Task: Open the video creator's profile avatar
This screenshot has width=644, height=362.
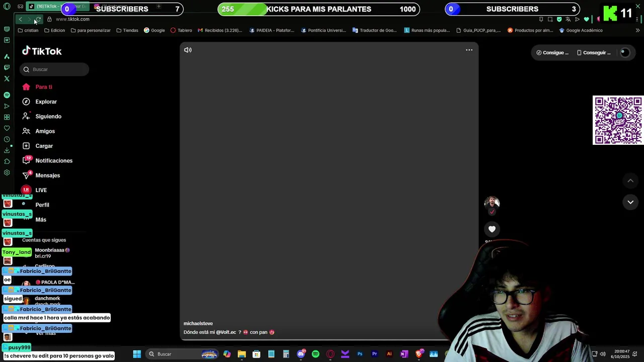Action: pos(492,203)
